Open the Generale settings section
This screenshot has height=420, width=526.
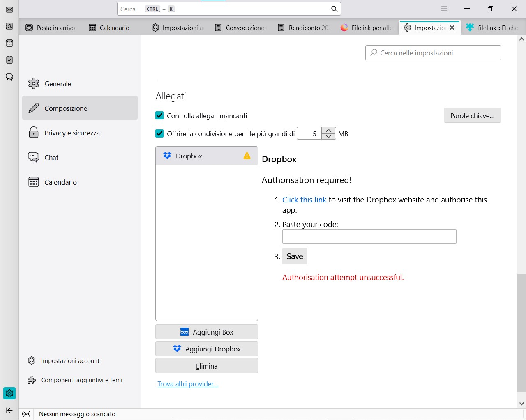(80, 83)
